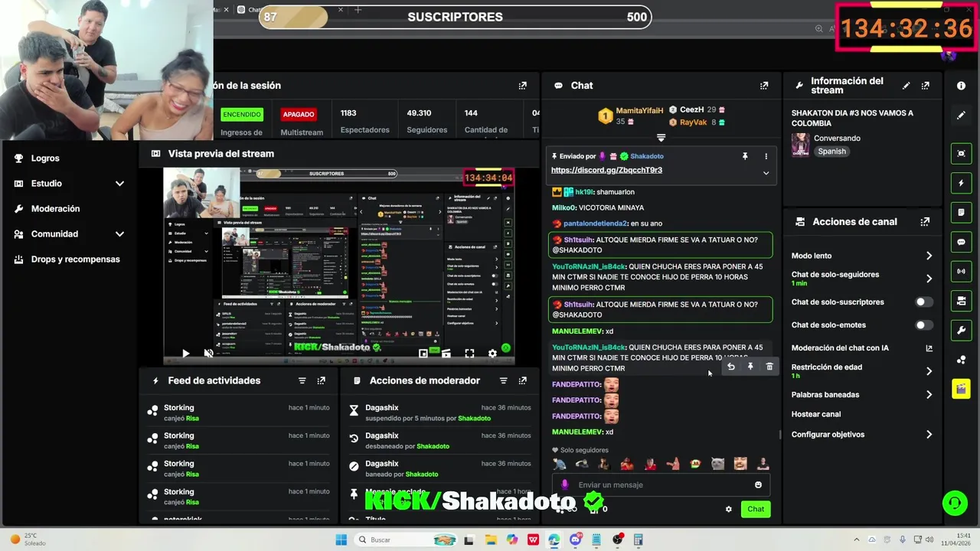Click the Conversando category thumbnail
Viewport: 980px width, 551px height.
point(801,145)
